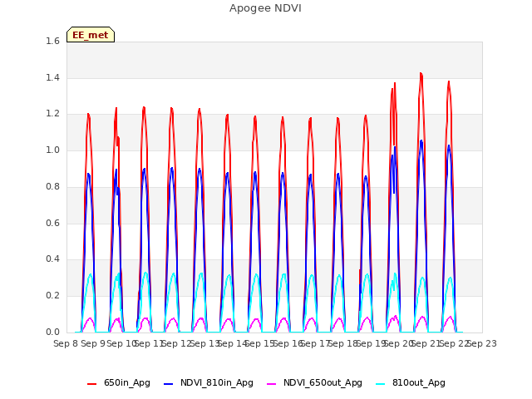Toggle the NDVI_650out_Apg legend entry

314,382
